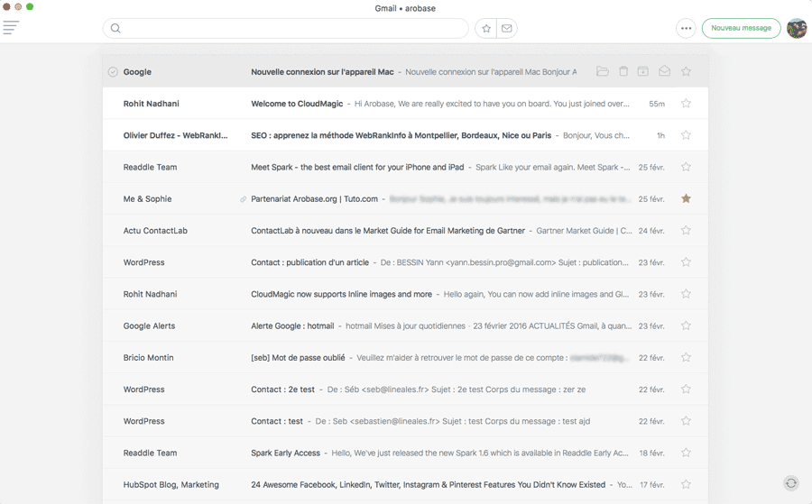Star the Actu ContactLab email
The height and width of the screenshot is (504, 812).
[x=687, y=230]
